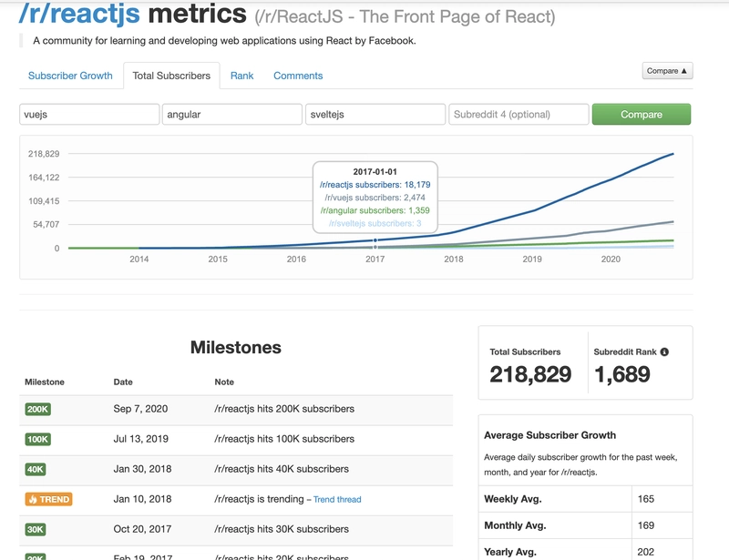Viewport: 729px width, 560px height.
Task: Focus the angular subreddit input field
Action: [x=232, y=115]
